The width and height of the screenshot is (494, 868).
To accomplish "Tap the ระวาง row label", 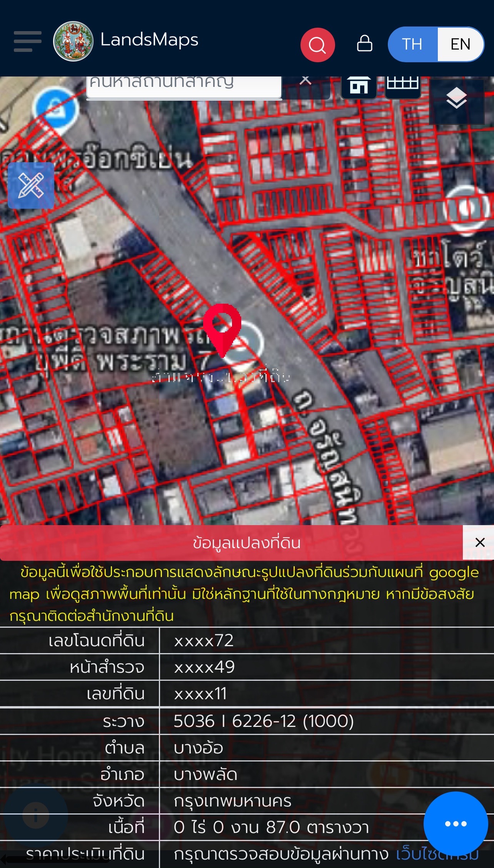I will [x=123, y=721].
